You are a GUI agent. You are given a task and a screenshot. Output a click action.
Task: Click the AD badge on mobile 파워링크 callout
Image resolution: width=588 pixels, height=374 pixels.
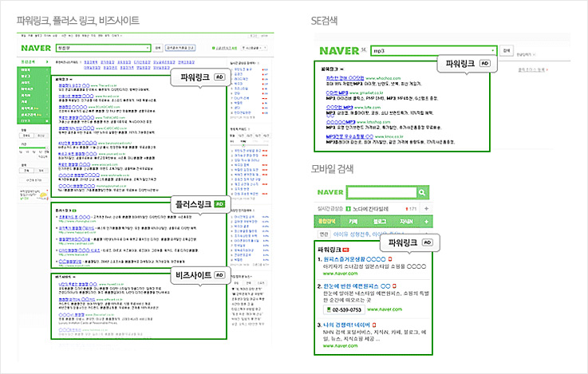(428, 242)
